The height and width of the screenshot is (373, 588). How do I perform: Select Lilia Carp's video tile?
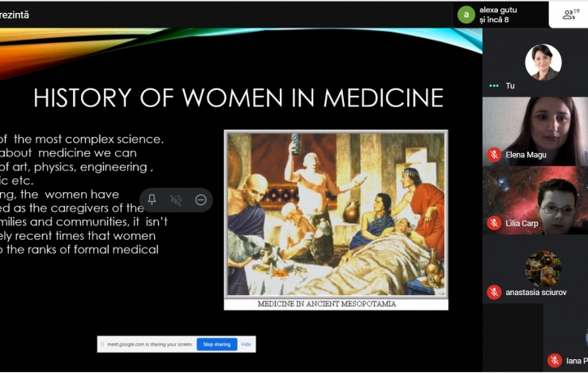pyautogui.click(x=535, y=200)
